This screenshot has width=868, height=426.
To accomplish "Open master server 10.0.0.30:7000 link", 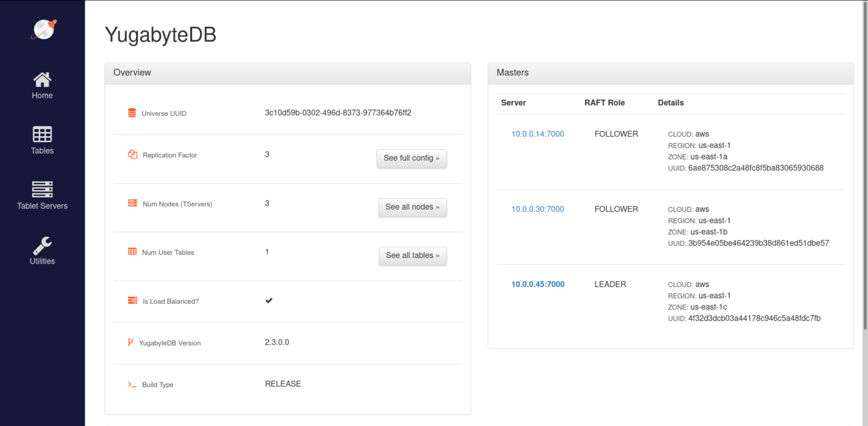I will coord(538,209).
